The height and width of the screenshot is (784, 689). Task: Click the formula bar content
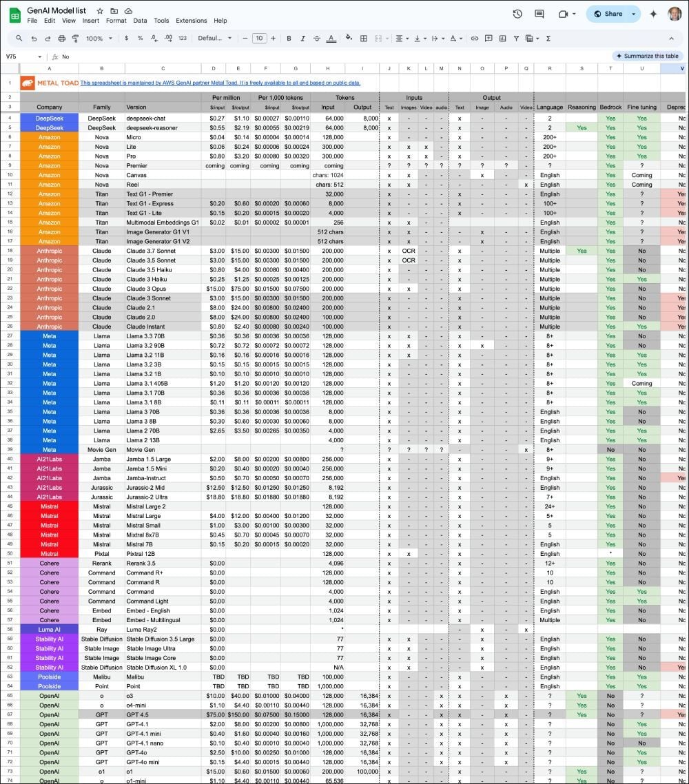65,56
